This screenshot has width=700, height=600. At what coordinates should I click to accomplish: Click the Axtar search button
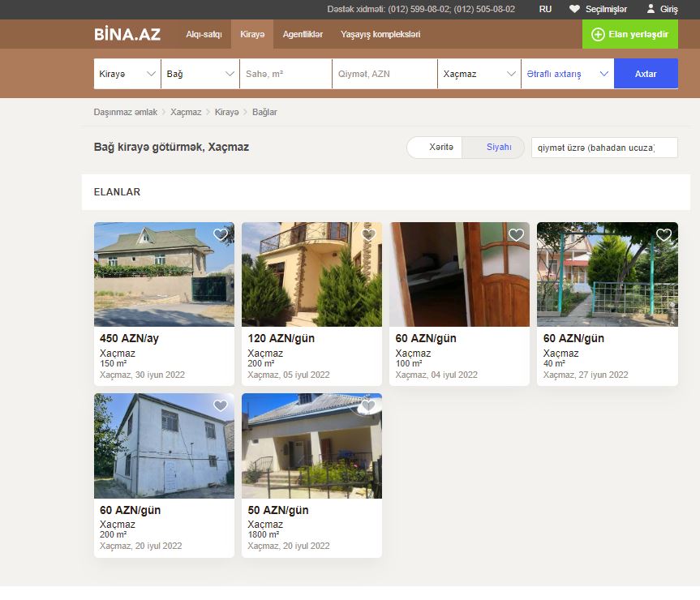pyautogui.click(x=646, y=74)
